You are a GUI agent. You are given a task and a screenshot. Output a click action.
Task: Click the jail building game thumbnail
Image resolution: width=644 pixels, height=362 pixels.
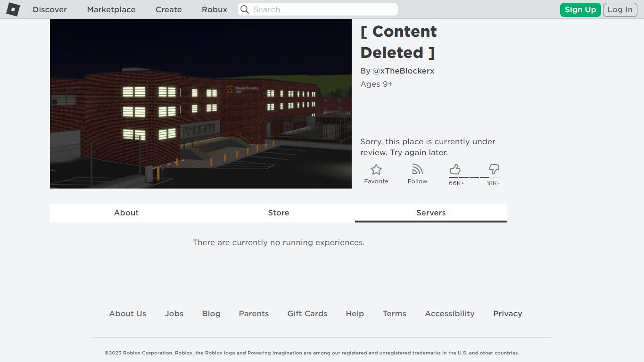(201, 104)
